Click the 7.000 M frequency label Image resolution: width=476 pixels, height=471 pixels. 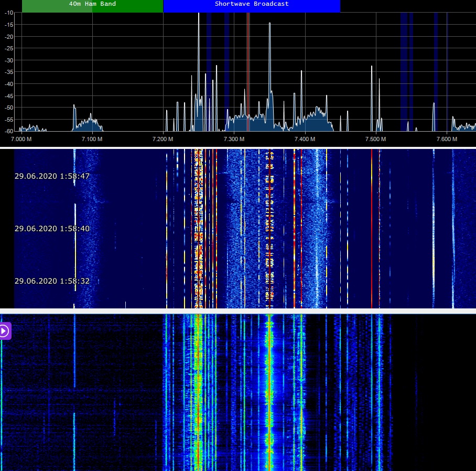tap(21, 139)
